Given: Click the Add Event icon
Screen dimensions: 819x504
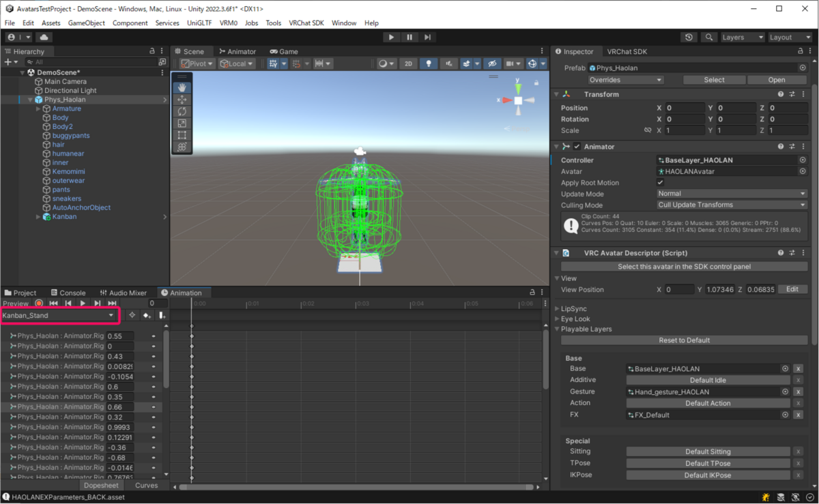Looking at the screenshot, I should pyautogui.click(x=162, y=316).
